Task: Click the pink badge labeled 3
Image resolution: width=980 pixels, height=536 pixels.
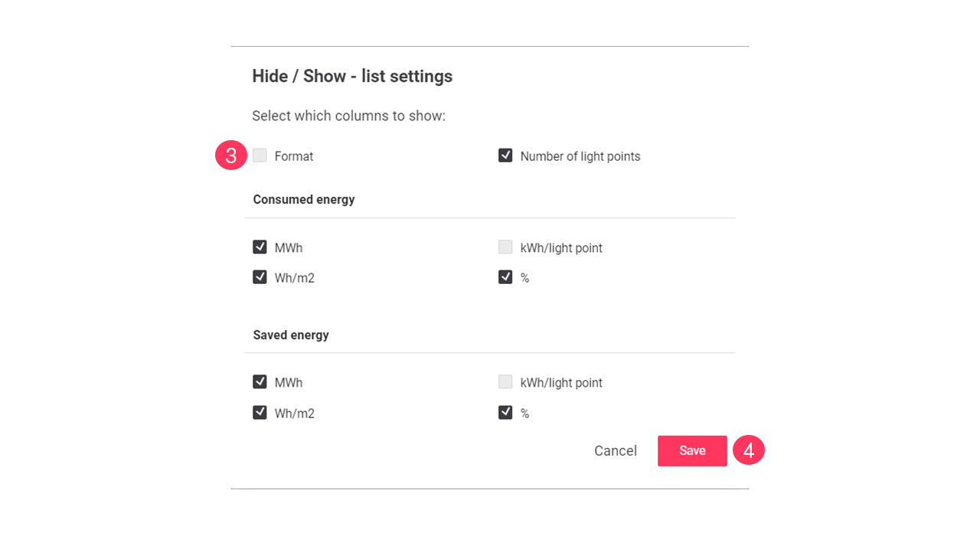Action: pos(231,155)
